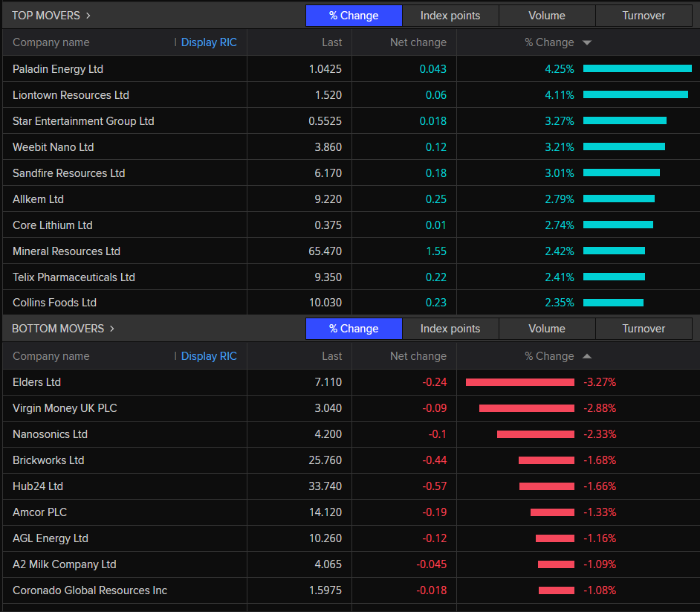Screen dimensions: 700x612
Task: Click BOTTOM MOVERS section title
Action: tap(57, 329)
